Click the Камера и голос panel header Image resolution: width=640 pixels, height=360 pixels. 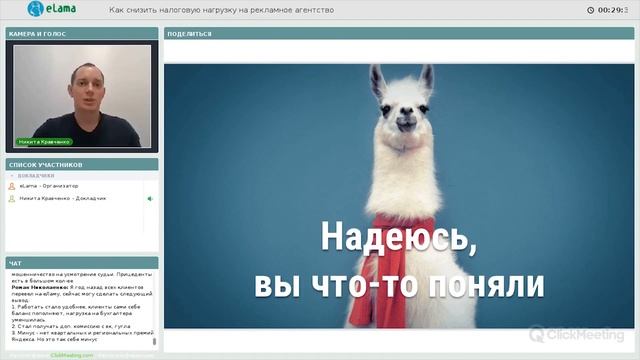click(82, 34)
